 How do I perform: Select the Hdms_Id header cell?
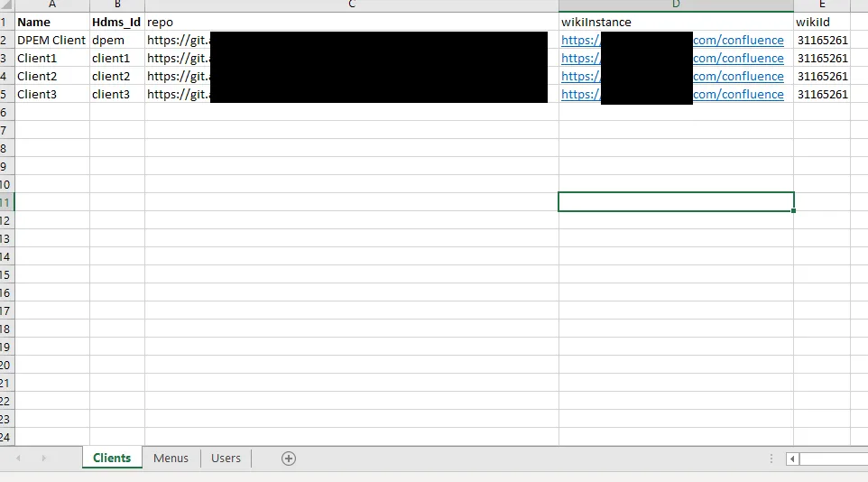tap(117, 23)
